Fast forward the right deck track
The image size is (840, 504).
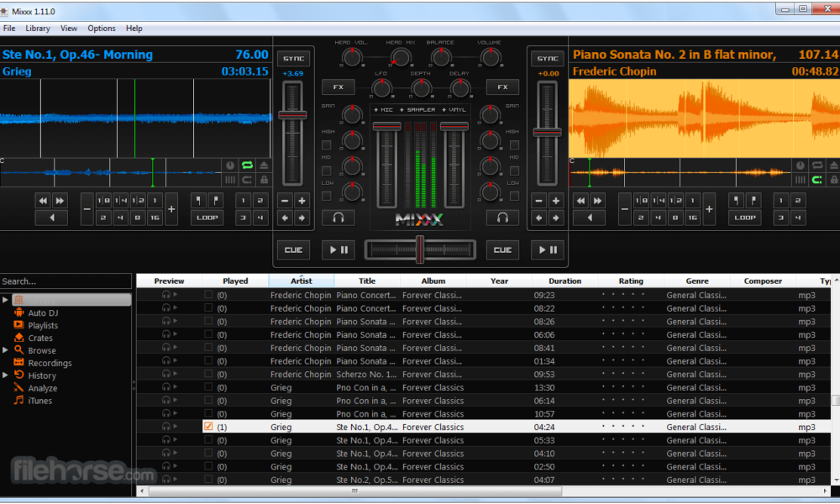[598, 201]
